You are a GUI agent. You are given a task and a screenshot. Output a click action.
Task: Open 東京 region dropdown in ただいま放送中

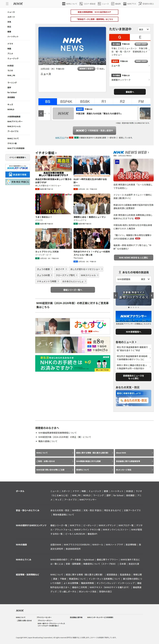pos(144,29)
